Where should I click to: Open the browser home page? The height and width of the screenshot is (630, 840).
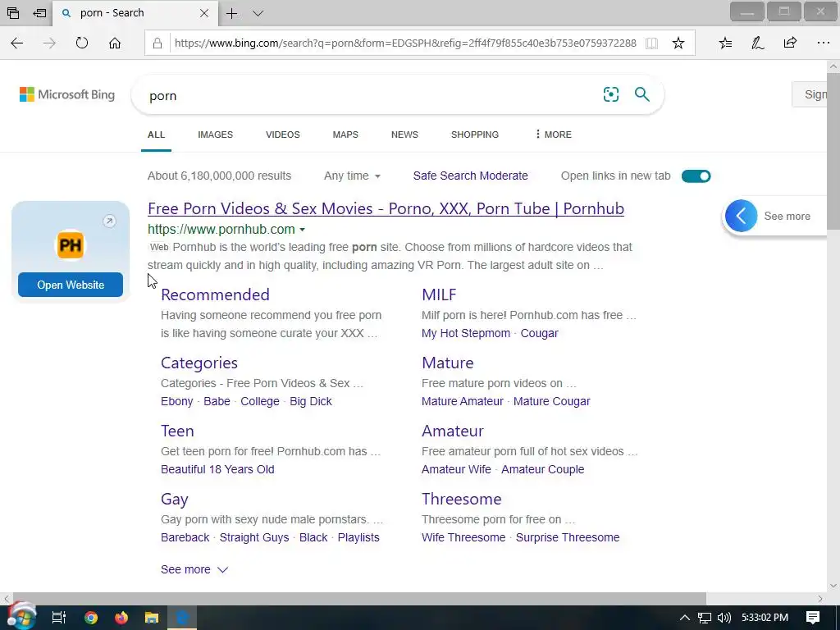point(115,43)
